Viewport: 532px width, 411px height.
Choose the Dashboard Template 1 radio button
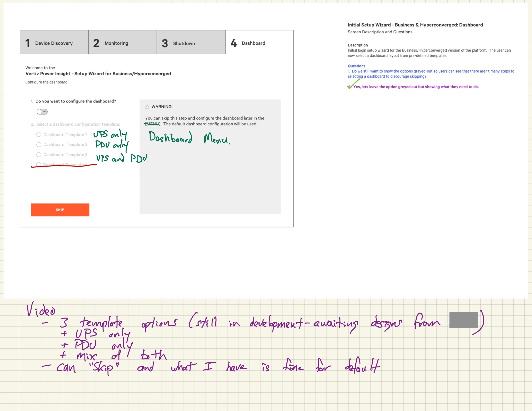(39, 134)
